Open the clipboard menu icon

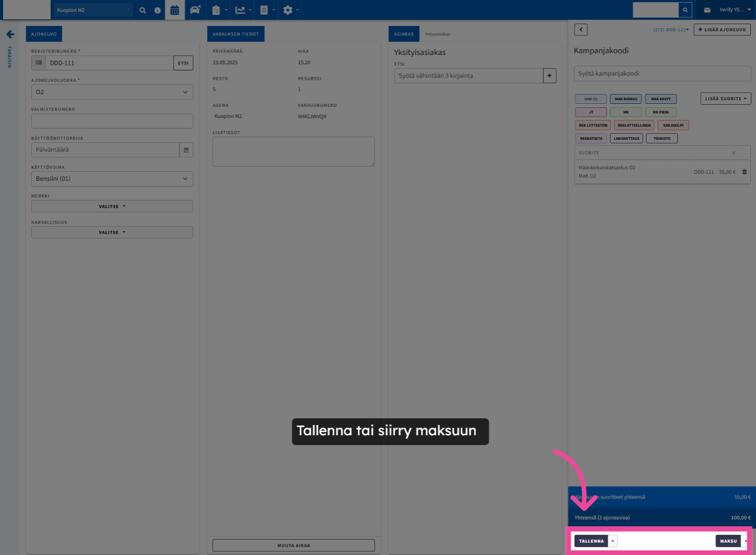pyautogui.click(x=219, y=10)
